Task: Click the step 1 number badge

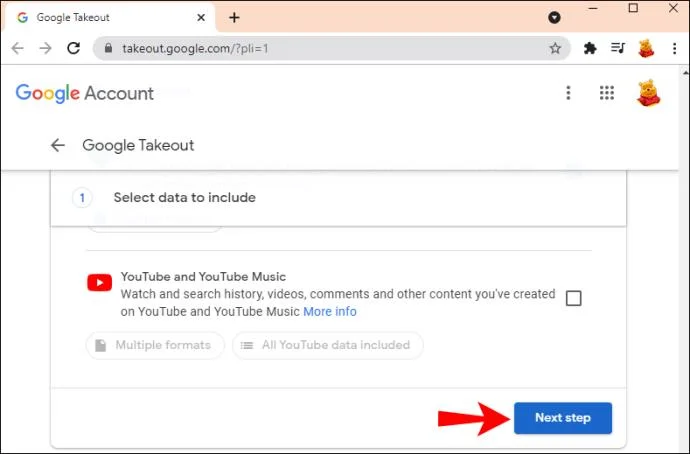Action: tap(82, 198)
